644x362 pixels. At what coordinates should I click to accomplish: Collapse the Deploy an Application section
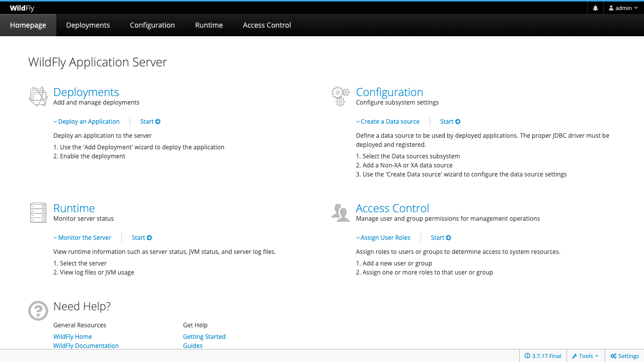click(87, 122)
